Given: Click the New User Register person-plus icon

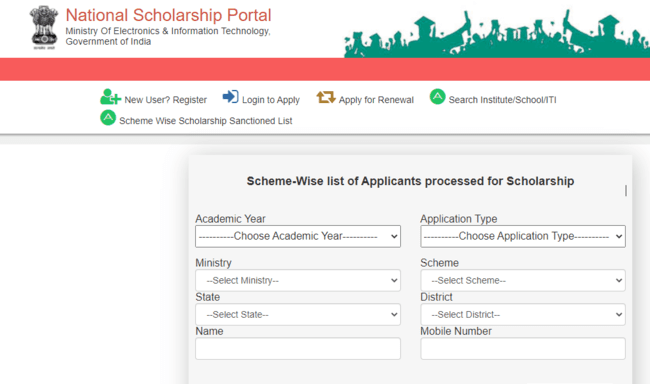Looking at the screenshot, I should coord(110,97).
